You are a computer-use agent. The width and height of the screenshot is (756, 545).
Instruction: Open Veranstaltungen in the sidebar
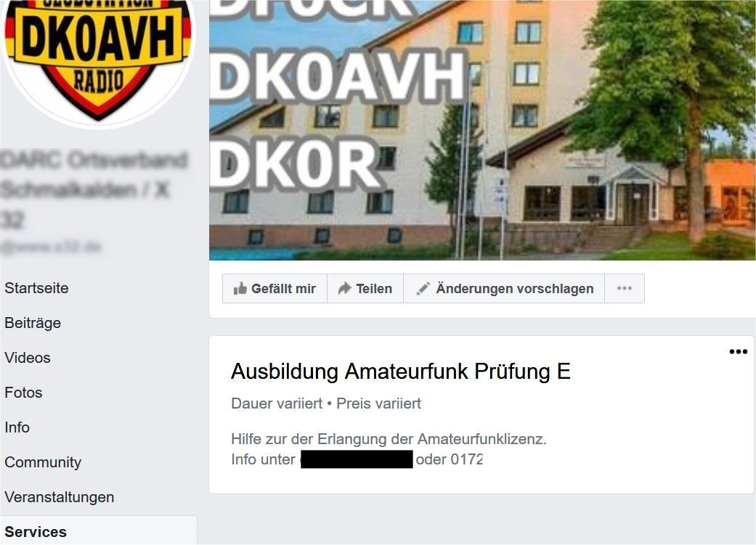[60, 497]
